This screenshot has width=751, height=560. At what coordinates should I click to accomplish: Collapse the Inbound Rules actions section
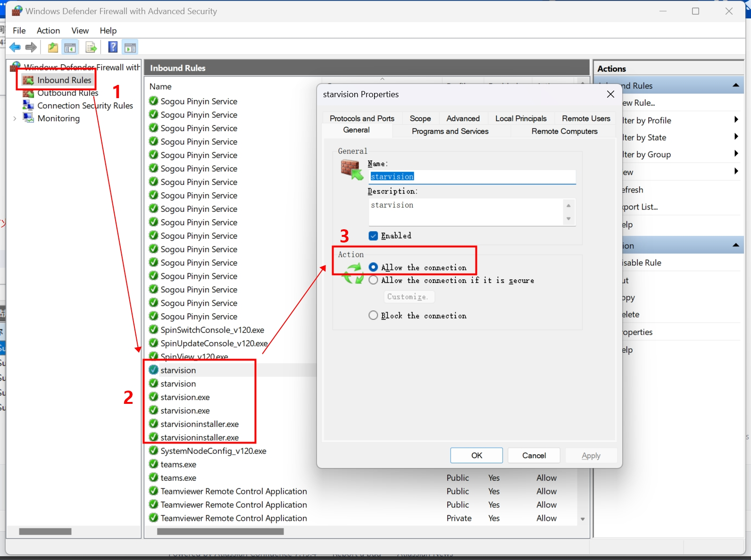click(x=735, y=85)
